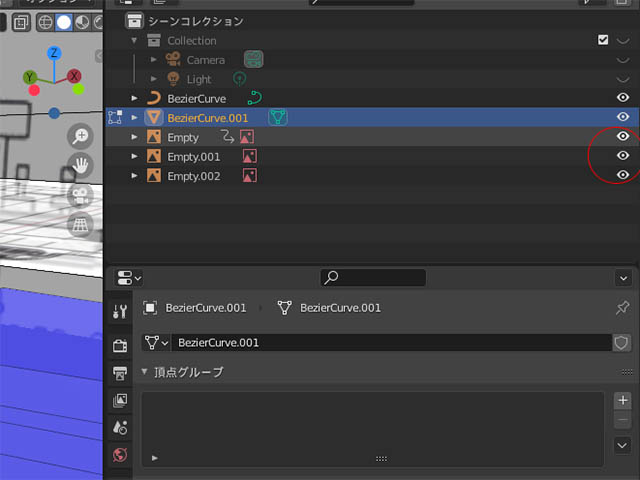Open the View Layer properties tab

click(120, 400)
